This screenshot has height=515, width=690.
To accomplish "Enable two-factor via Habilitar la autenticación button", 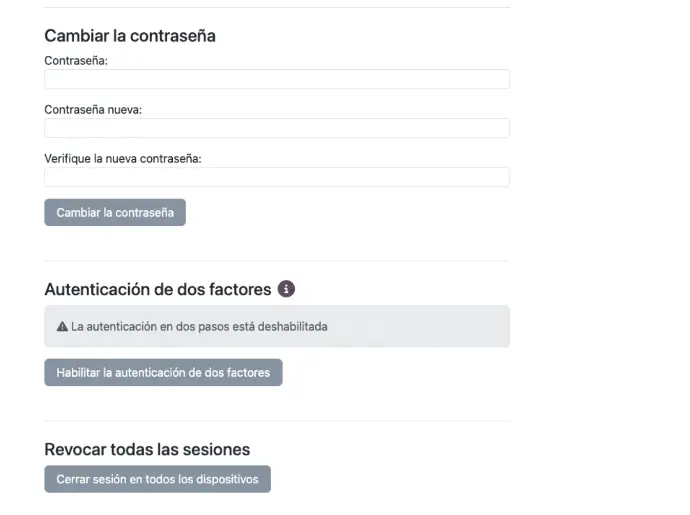I will [163, 372].
